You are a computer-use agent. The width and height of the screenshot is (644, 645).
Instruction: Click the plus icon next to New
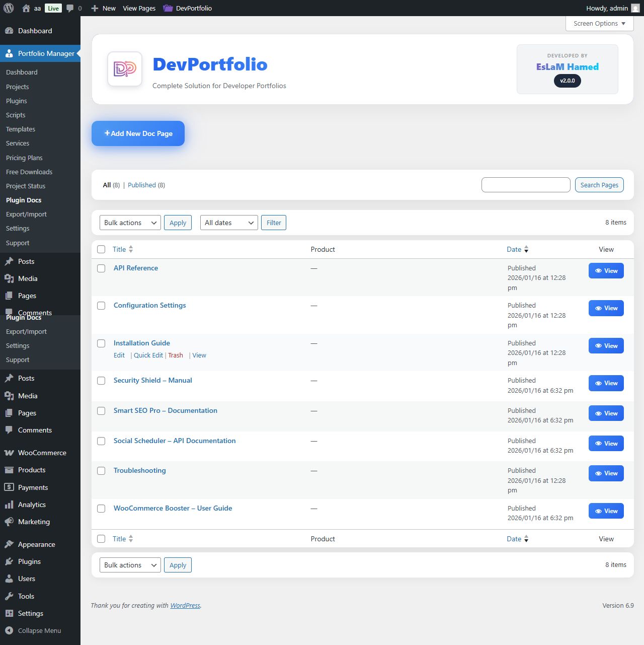click(95, 8)
